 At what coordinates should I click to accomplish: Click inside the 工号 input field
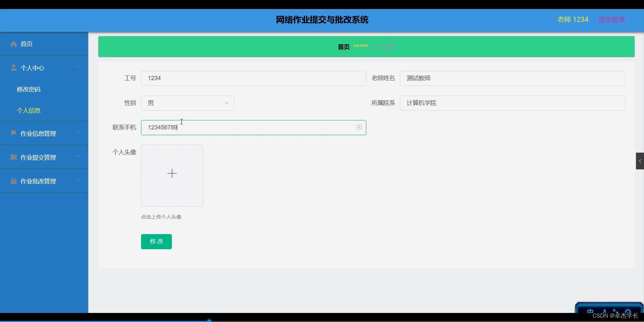tap(253, 78)
